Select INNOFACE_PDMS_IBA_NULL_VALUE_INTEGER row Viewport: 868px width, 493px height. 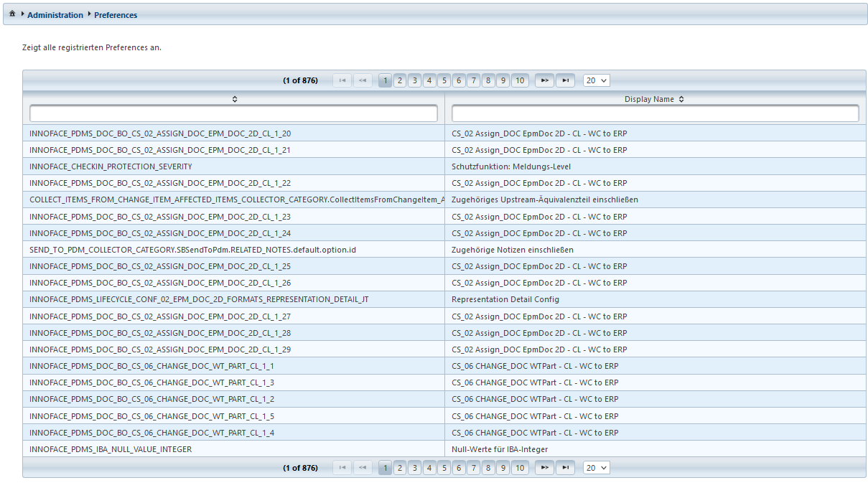coord(111,449)
